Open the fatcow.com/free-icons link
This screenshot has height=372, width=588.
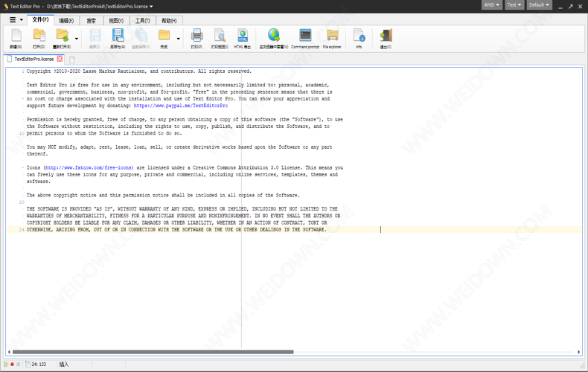(89, 167)
